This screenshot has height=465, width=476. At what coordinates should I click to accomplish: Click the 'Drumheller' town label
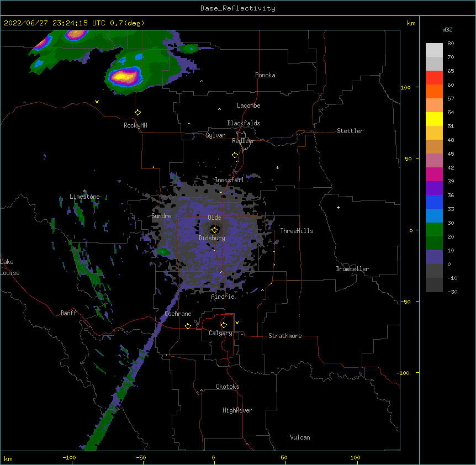point(352,269)
